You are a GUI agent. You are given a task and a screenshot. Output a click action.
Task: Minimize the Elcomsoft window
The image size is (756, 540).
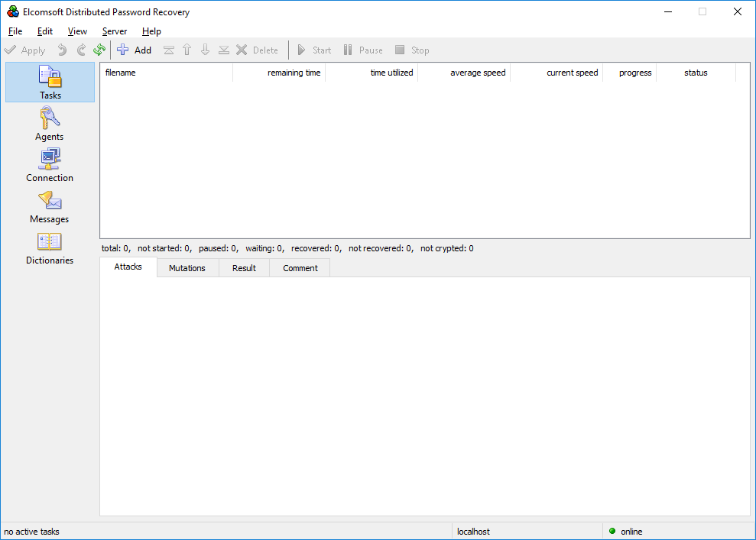(668, 11)
